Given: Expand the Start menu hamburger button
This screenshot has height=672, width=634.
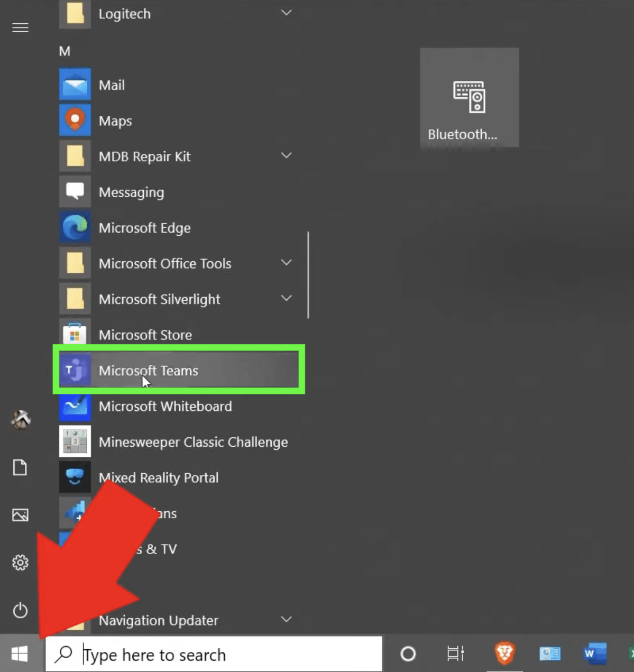Looking at the screenshot, I should (20, 27).
